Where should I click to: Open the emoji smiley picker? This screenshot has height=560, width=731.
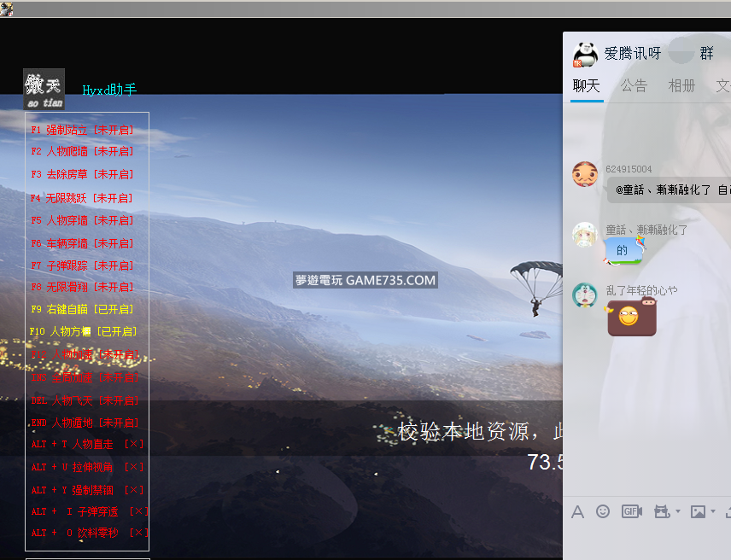click(603, 511)
